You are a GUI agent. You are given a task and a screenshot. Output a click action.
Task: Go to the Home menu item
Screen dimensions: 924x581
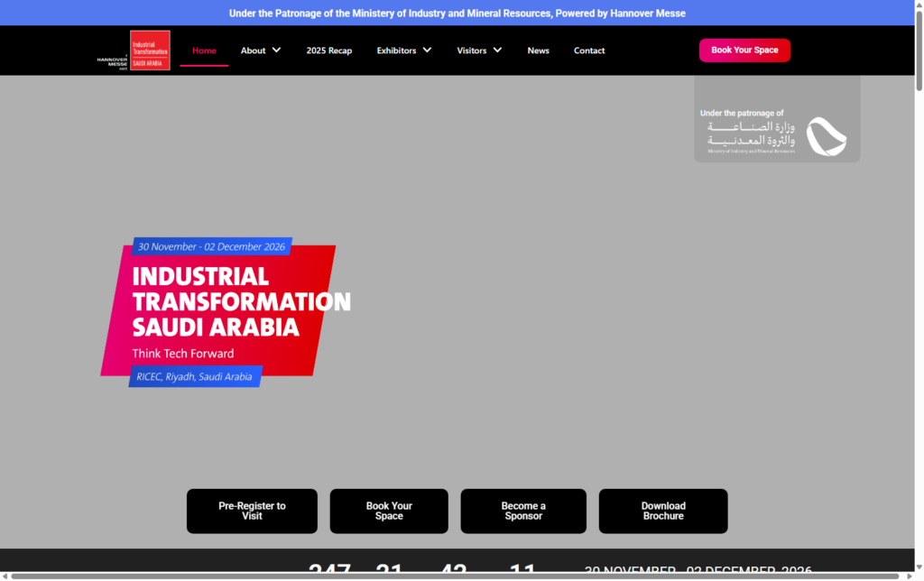click(204, 51)
